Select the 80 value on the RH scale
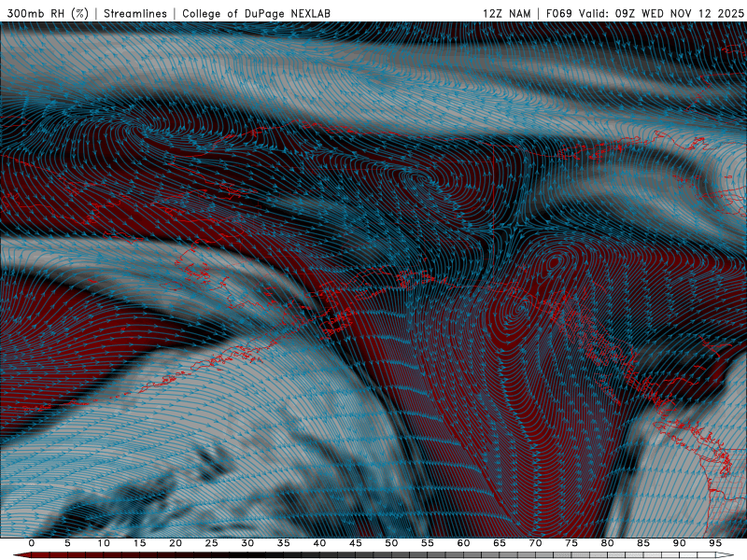Viewport: 747px width, 560px height. click(608, 543)
